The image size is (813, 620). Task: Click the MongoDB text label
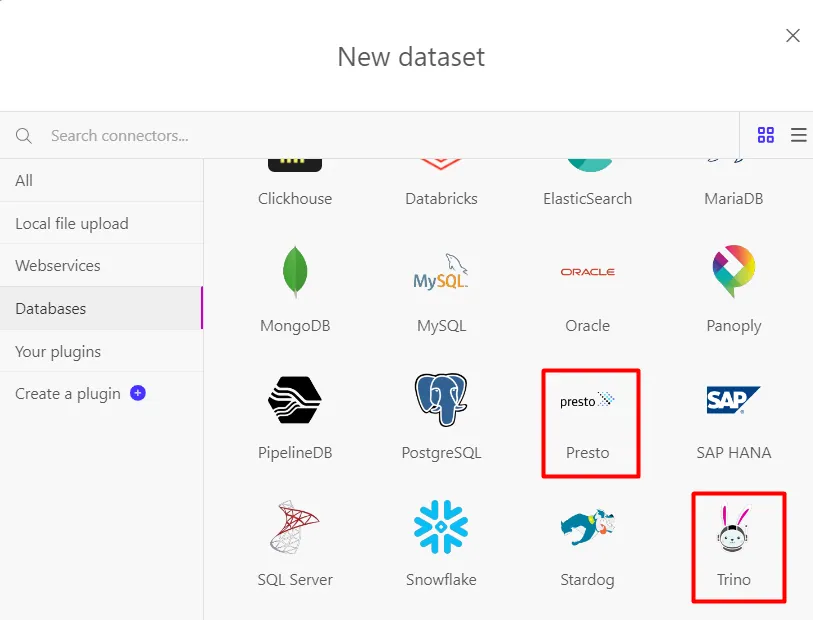click(295, 326)
